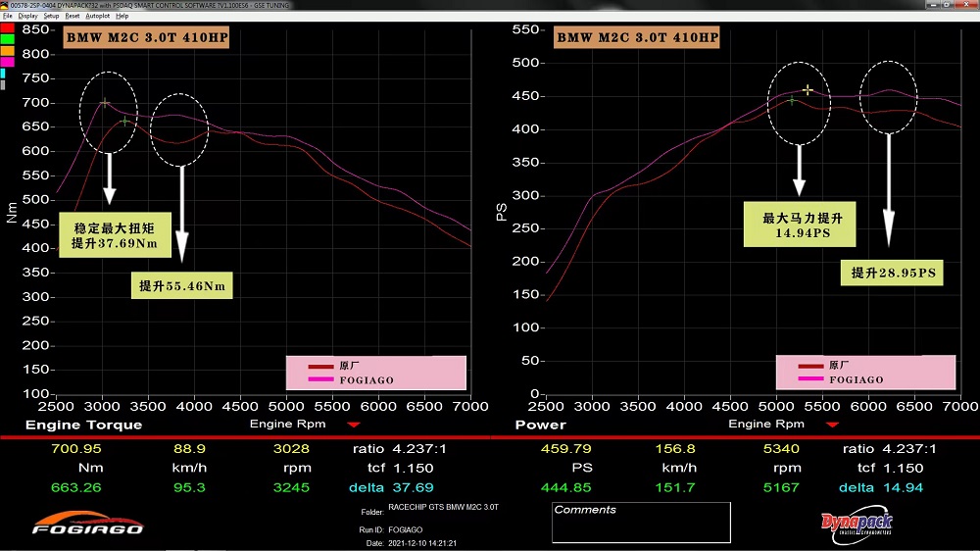Viewport: 980px width, 551px height.
Task: Click inside the Comments box
Action: pyautogui.click(x=641, y=523)
